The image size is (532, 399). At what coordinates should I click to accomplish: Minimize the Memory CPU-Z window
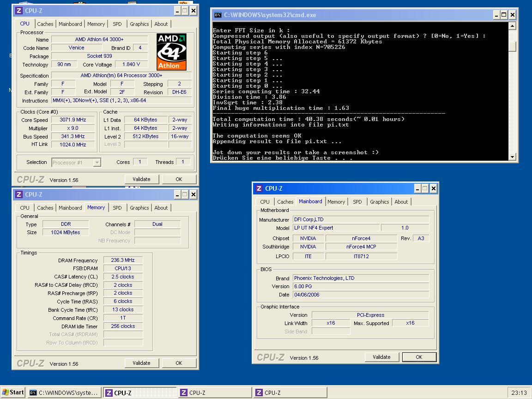tap(177, 194)
